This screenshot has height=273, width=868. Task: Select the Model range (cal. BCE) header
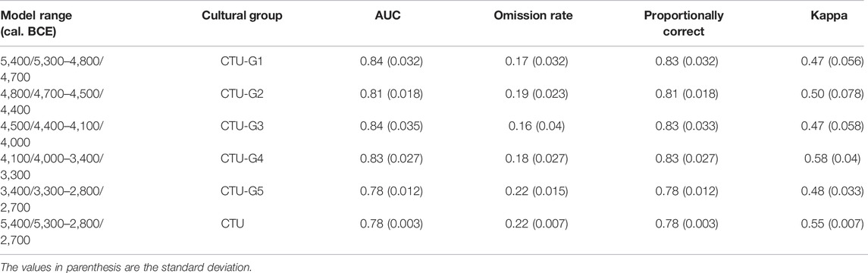[36, 24]
